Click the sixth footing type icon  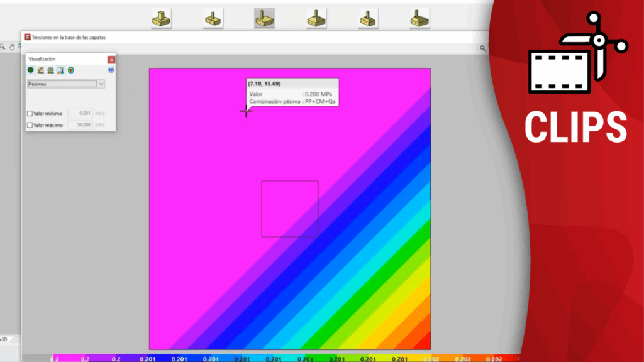pos(419,18)
